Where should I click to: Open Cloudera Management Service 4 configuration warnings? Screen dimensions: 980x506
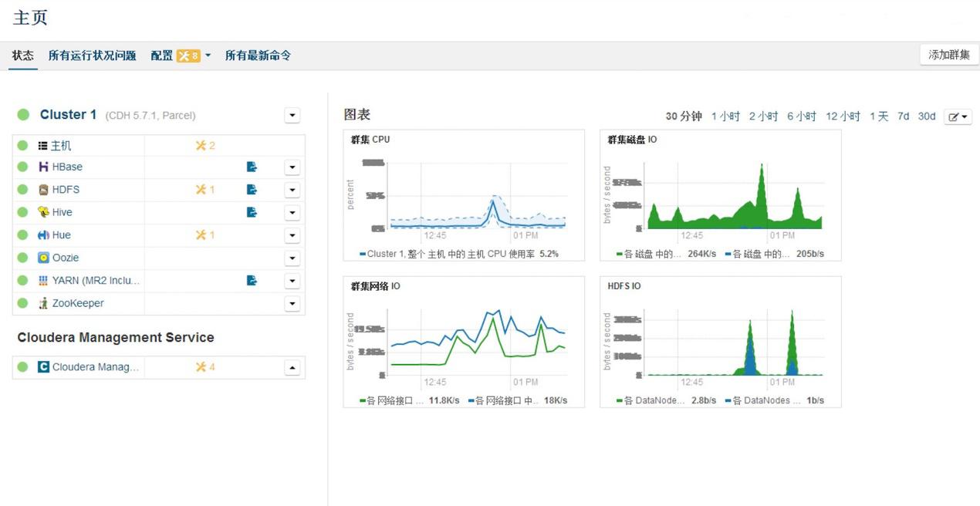point(205,367)
